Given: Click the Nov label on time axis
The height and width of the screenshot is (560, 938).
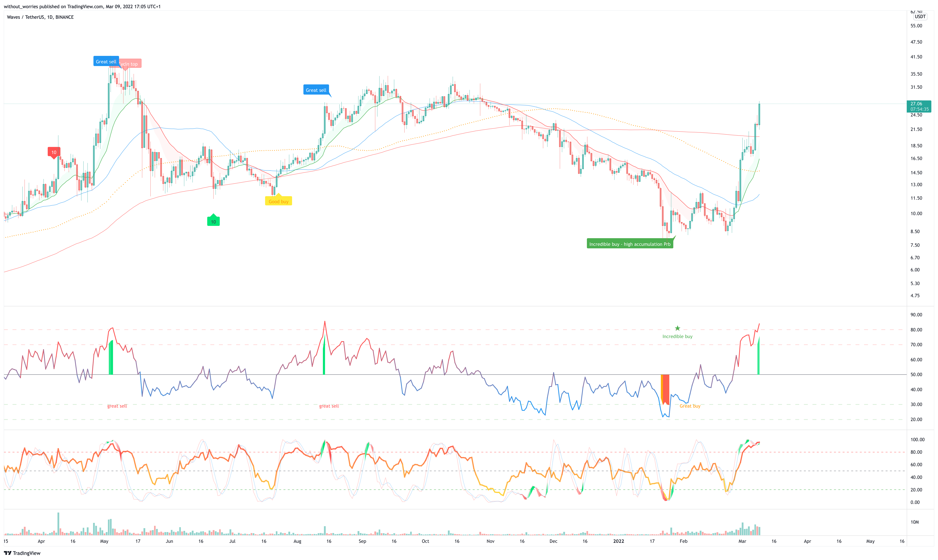Looking at the screenshot, I should coord(490,541).
